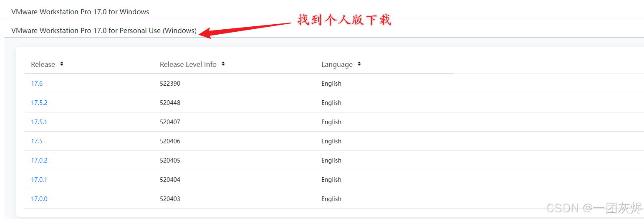Select release level value 520406
Viewport: 644px width, 219px height.
[170, 141]
